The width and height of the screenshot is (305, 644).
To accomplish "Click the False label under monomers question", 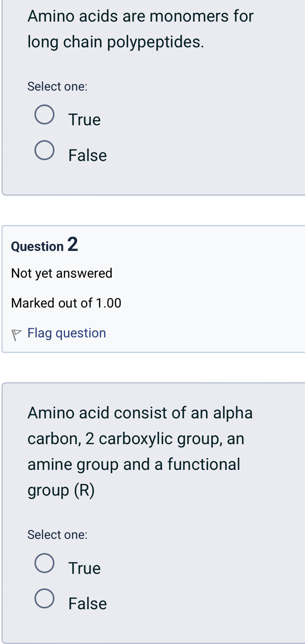I will click(87, 155).
